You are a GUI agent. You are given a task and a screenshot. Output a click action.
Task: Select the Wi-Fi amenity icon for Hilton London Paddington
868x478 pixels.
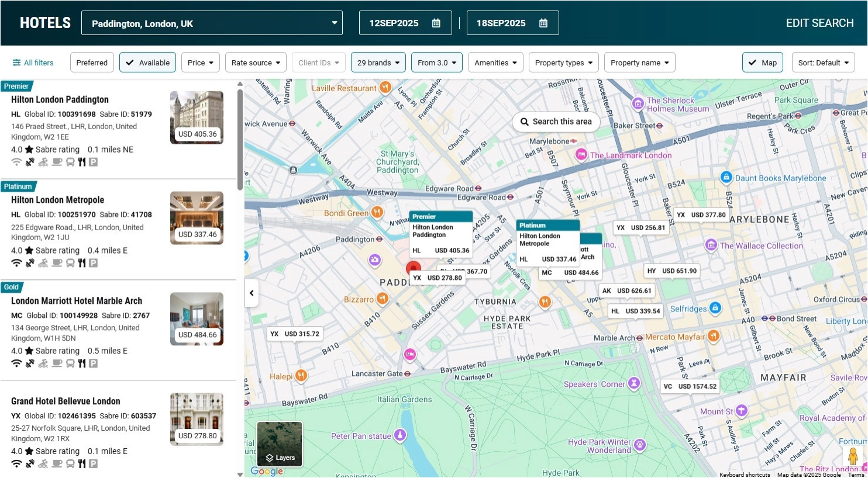[16, 162]
